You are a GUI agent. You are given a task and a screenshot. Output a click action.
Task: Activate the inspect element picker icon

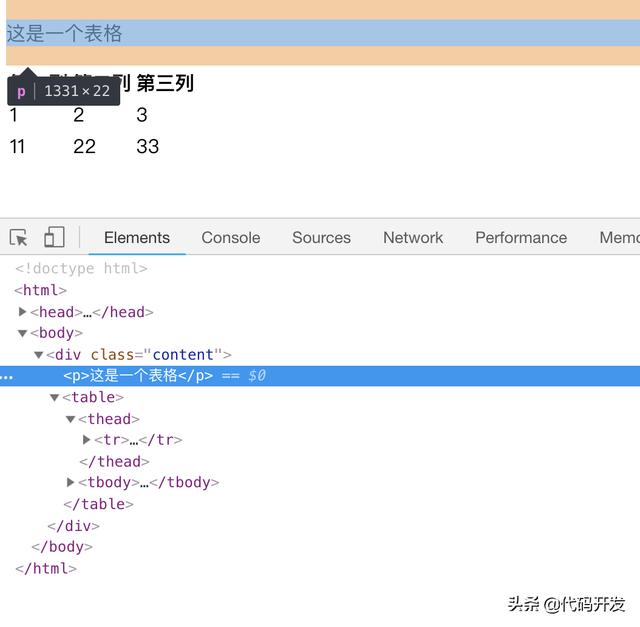pos(18,237)
